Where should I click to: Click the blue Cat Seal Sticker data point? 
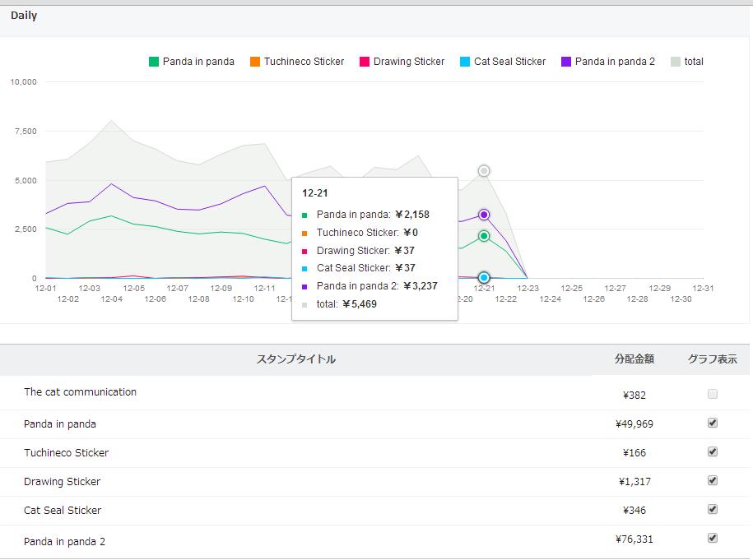(484, 278)
